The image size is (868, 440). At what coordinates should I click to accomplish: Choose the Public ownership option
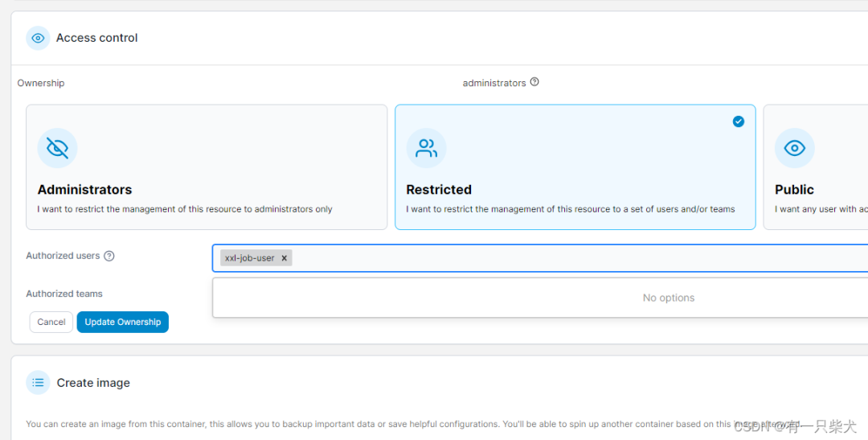[816, 167]
